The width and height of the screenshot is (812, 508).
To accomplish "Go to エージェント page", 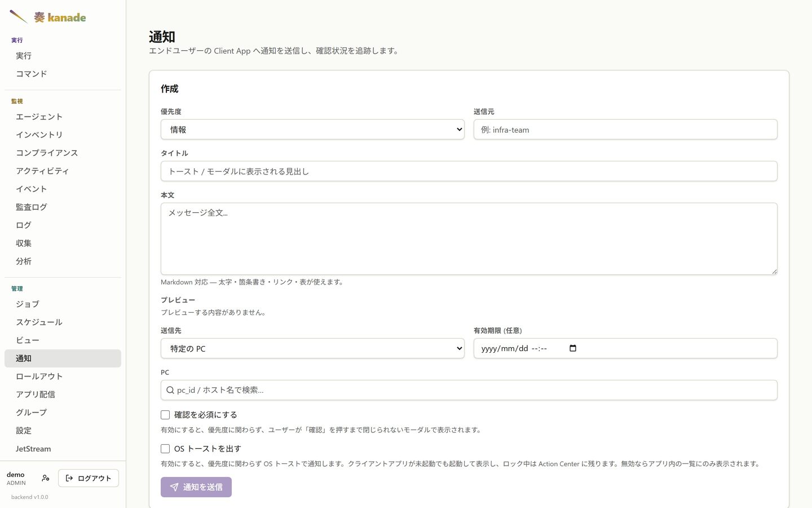I will (63, 117).
